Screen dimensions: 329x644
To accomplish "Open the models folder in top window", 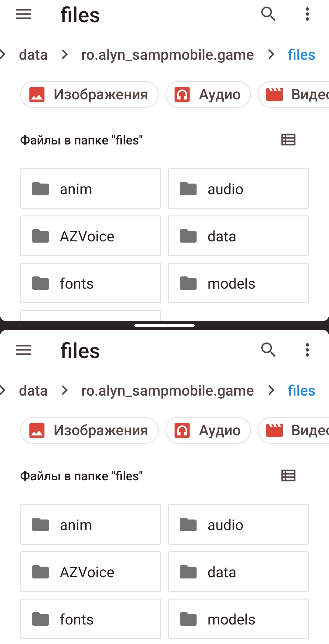I will pyautogui.click(x=238, y=283).
